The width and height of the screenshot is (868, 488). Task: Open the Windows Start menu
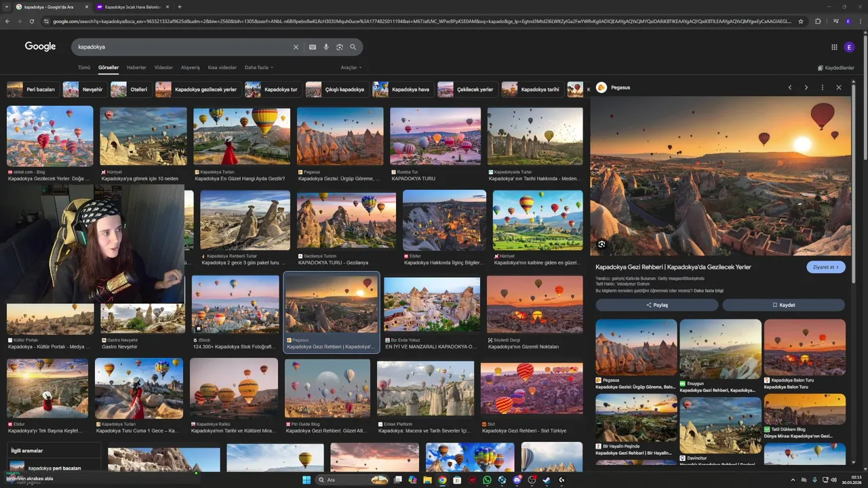tap(307, 480)
